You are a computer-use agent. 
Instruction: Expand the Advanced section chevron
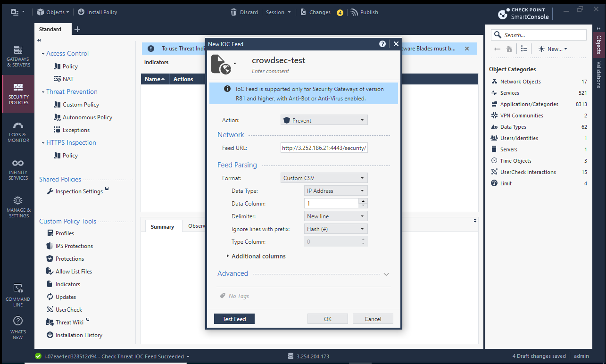pyautogui.click(x=386, y=274)
